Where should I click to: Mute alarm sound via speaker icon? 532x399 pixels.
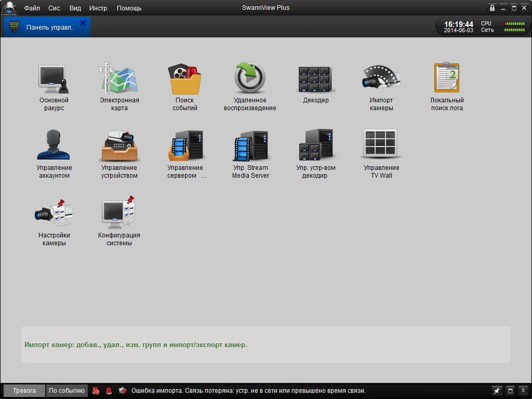(x=123, y=391)
